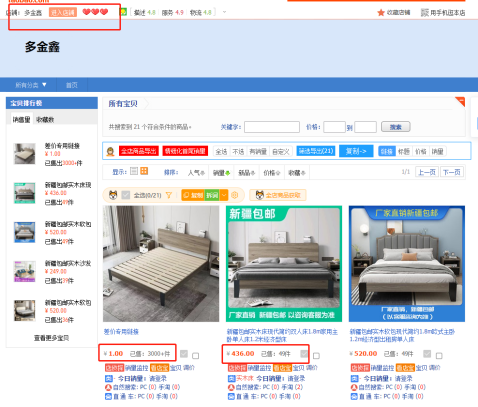Click the blue 复制-> button
The image size is (478, 407).
[356, 151]
